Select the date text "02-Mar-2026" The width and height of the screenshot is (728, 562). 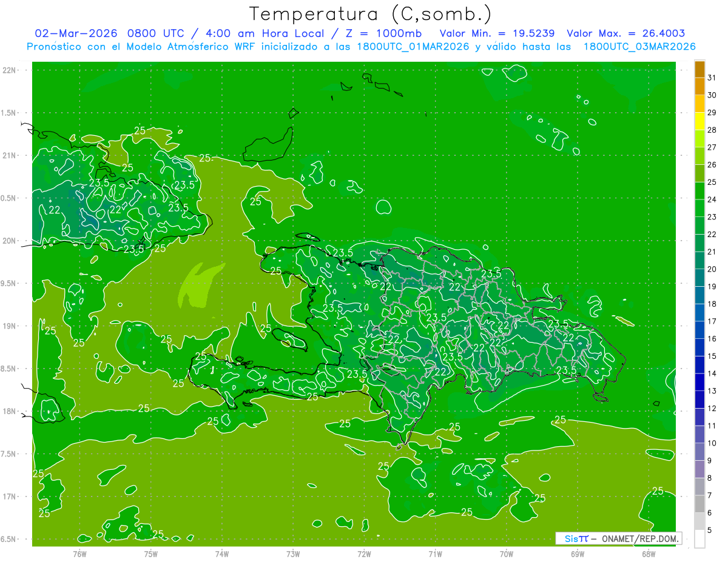tap(76, 33)
